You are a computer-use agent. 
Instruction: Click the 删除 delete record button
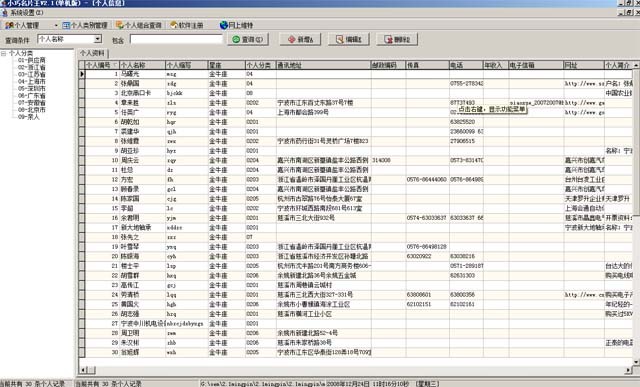[397, 40]
